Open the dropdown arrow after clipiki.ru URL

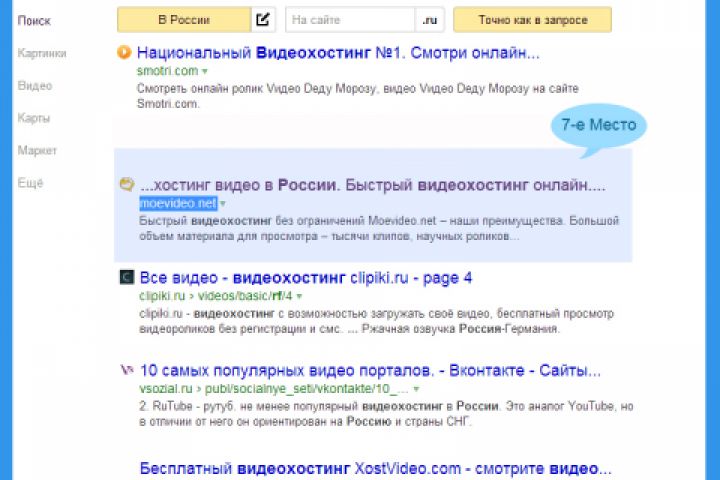[299, 296]
